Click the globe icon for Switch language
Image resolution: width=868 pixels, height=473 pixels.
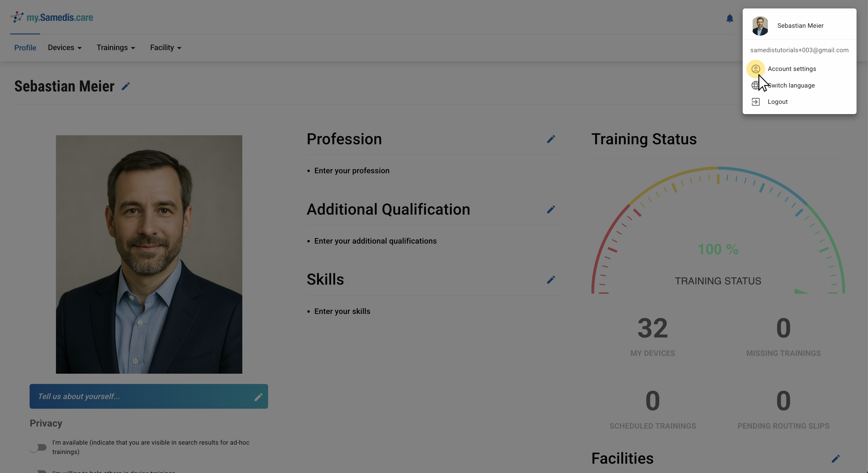[x=755, y=85]
